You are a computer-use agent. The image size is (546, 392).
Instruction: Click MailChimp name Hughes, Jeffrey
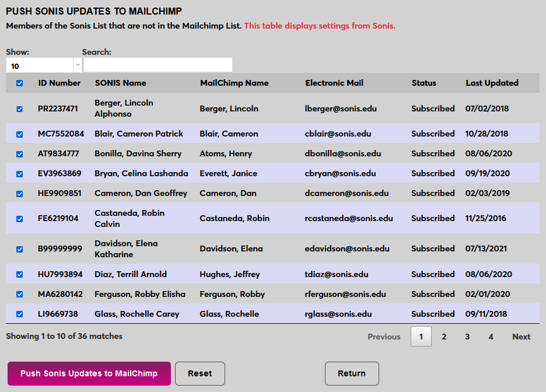230,274
